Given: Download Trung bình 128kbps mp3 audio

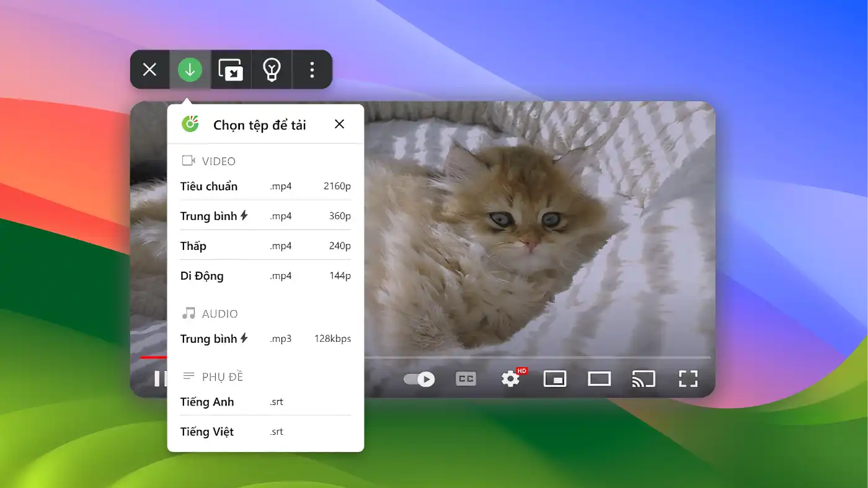Looking at the screenshot, I should click(x=265, y=339).
